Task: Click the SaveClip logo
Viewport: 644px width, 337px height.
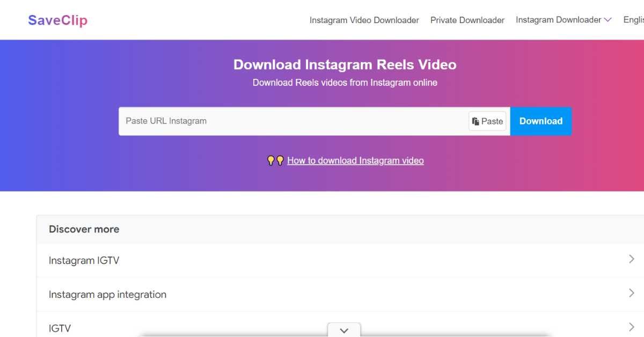Action: tap(57, 20)
